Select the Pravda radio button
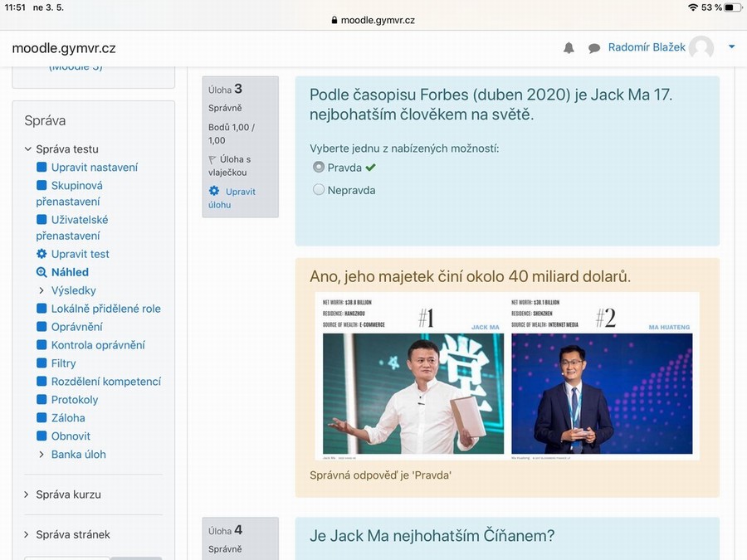The image size is (747, 560). pyautogui.click(x=319, y=167)
